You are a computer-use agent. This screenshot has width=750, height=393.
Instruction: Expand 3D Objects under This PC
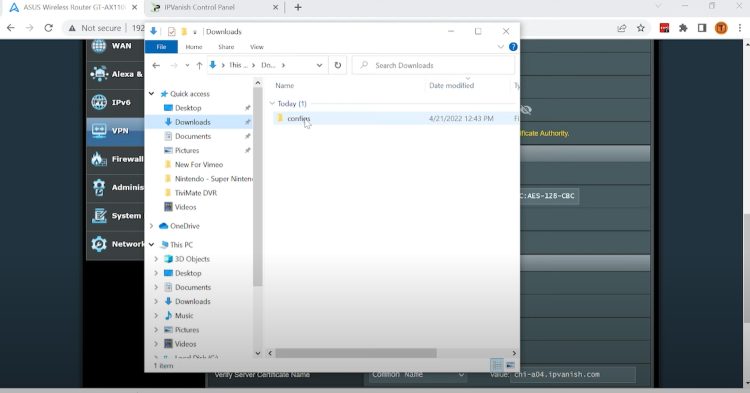156,259
